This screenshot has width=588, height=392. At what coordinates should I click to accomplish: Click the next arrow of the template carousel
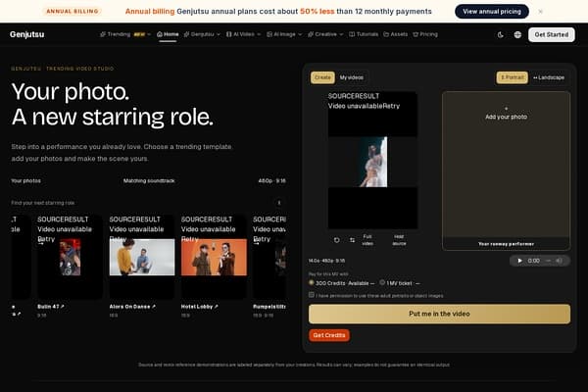[x=279, y=203]
